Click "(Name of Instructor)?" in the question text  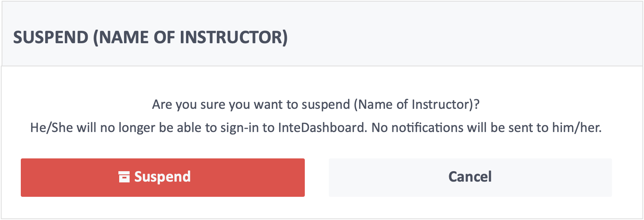click(x=417, y=104)
